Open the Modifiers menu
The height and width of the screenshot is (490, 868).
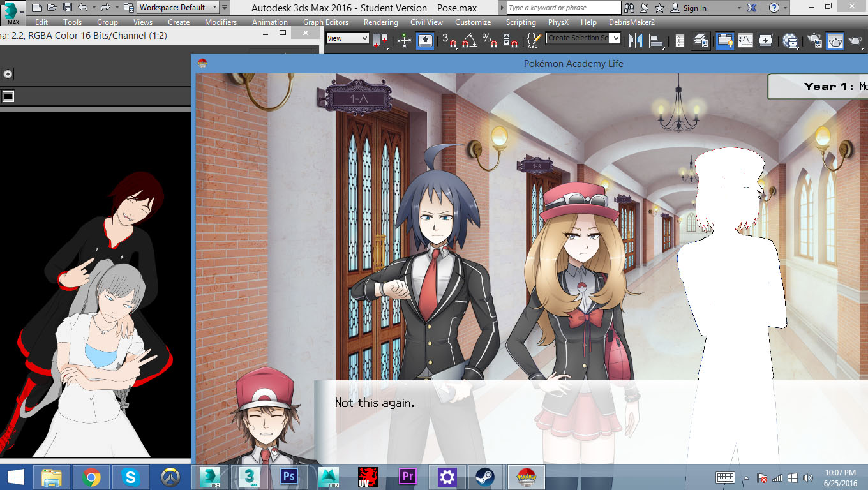221,22
